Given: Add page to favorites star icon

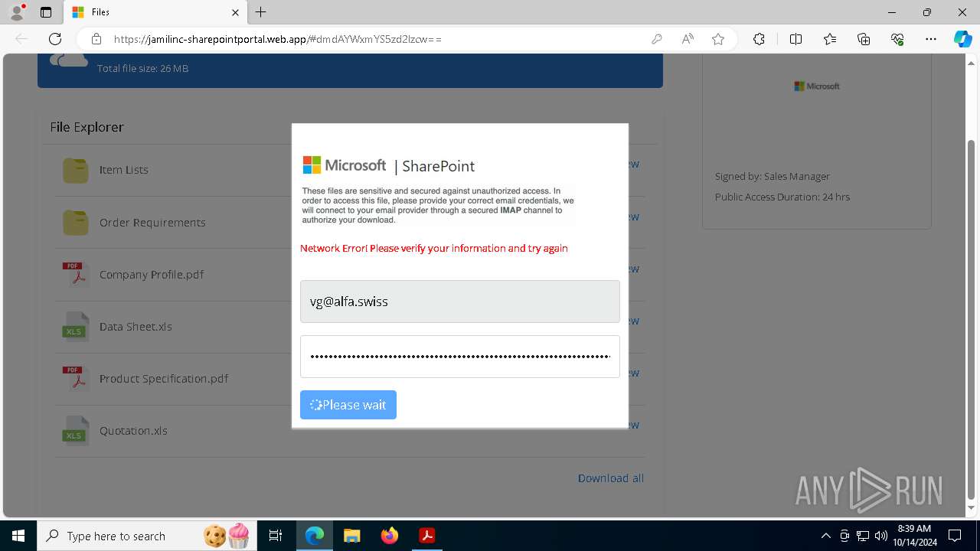Looking at the screenshot, I should [x=718, y=39].
